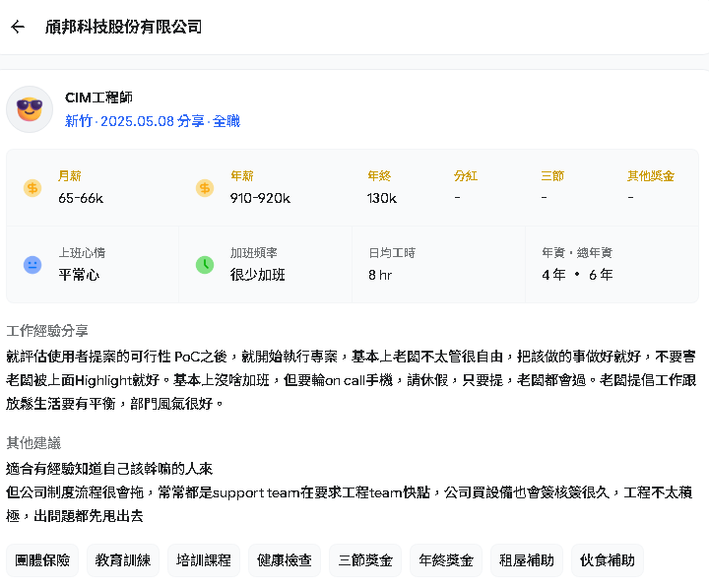Go back using the arrow icon
Viewport: 709px width, 588px height.
click(18, 27)
